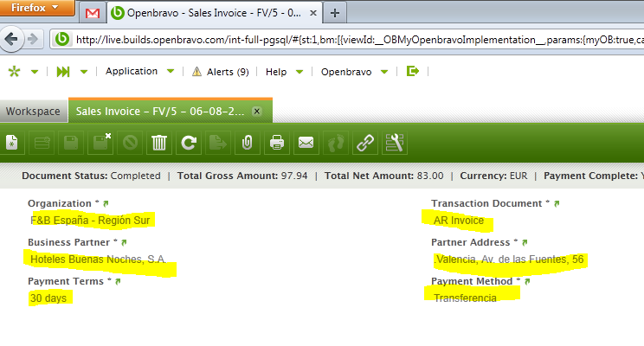Image resolution: width=644 pixels, height=346 pixels.
Task: Open the Firefox menu button
Action: [x=35, y=8]
